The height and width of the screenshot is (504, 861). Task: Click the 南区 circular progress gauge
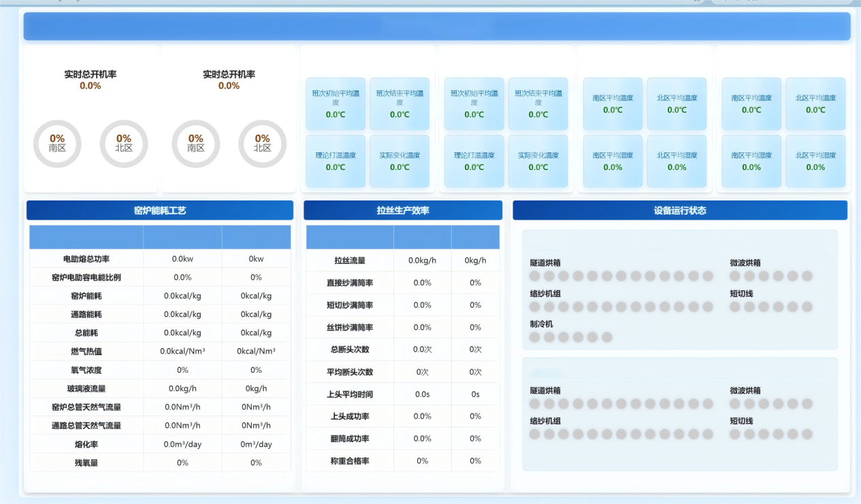[57, 144]
